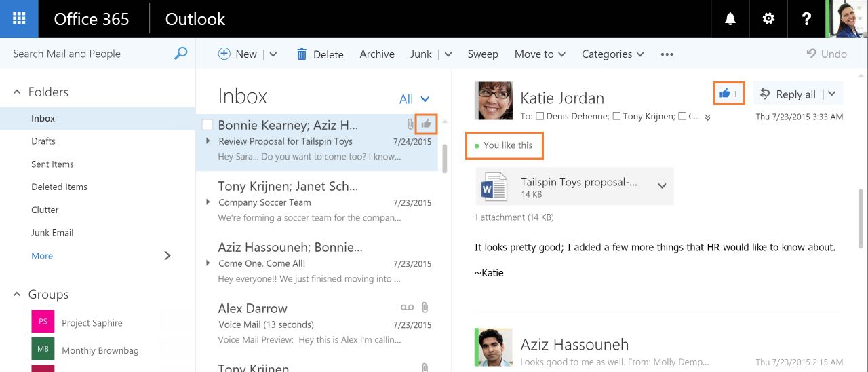868x372 pixels.
Task: Open the Project Saphire group
Action: pos(92,322)
